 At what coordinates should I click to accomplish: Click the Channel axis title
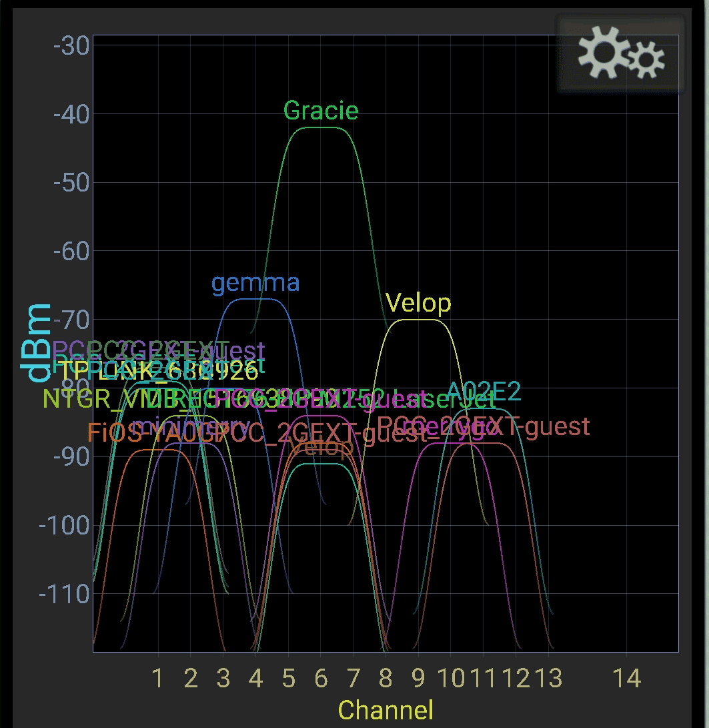click(386, 710)
